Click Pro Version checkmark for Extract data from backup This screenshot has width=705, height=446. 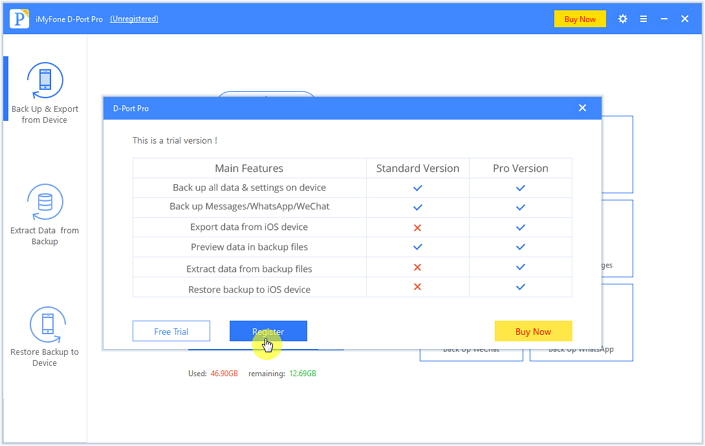point(521,267)
